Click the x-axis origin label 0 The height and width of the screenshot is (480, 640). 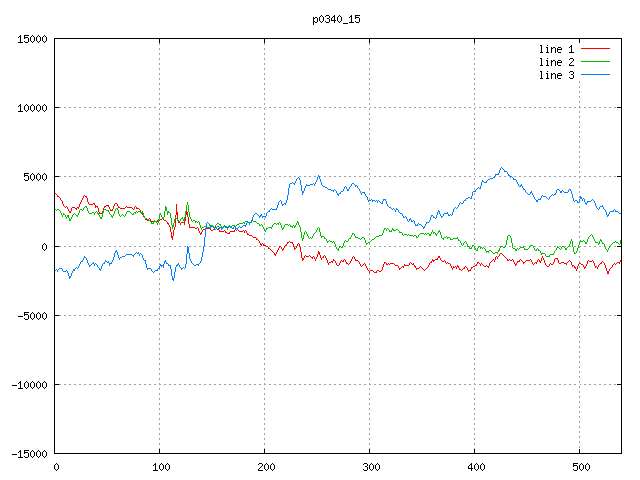(56, 467)
